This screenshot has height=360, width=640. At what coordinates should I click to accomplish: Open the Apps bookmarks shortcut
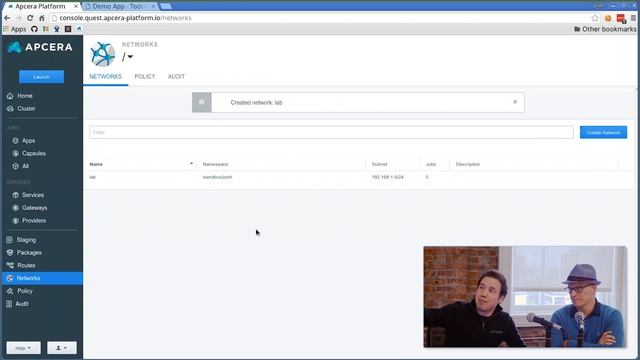(15, 29)
